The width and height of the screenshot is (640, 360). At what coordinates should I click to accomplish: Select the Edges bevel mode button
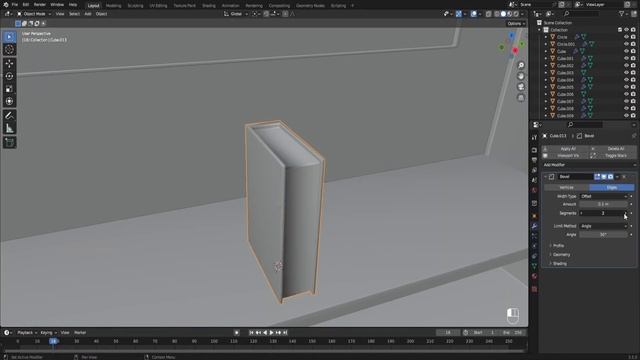tap(611, 187)
